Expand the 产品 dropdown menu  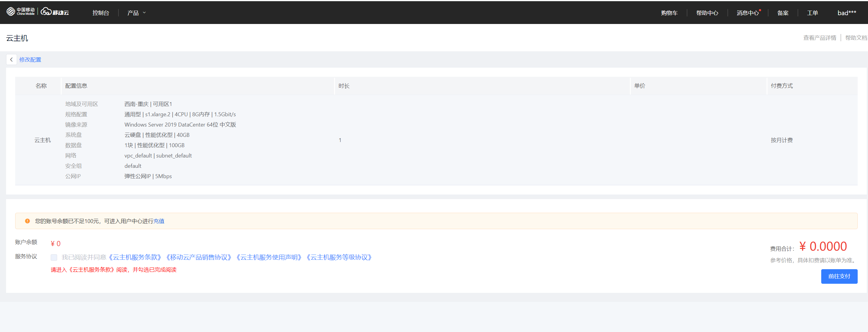(136, 13)
